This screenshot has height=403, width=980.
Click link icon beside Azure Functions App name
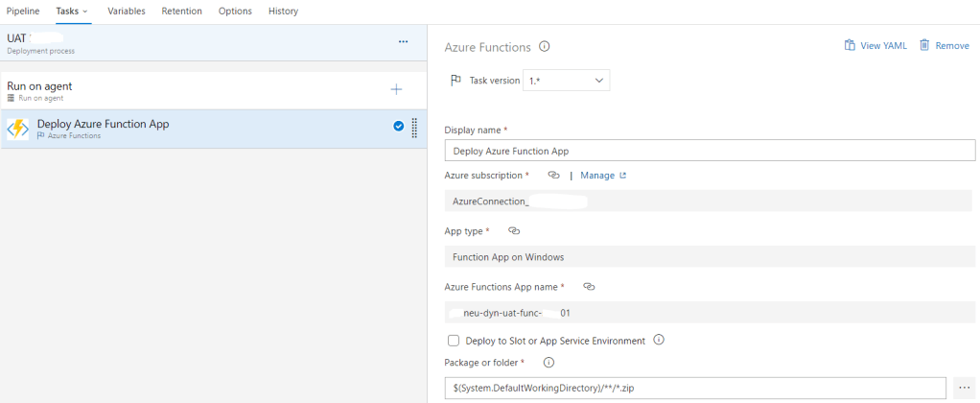(x=589, y=287)
